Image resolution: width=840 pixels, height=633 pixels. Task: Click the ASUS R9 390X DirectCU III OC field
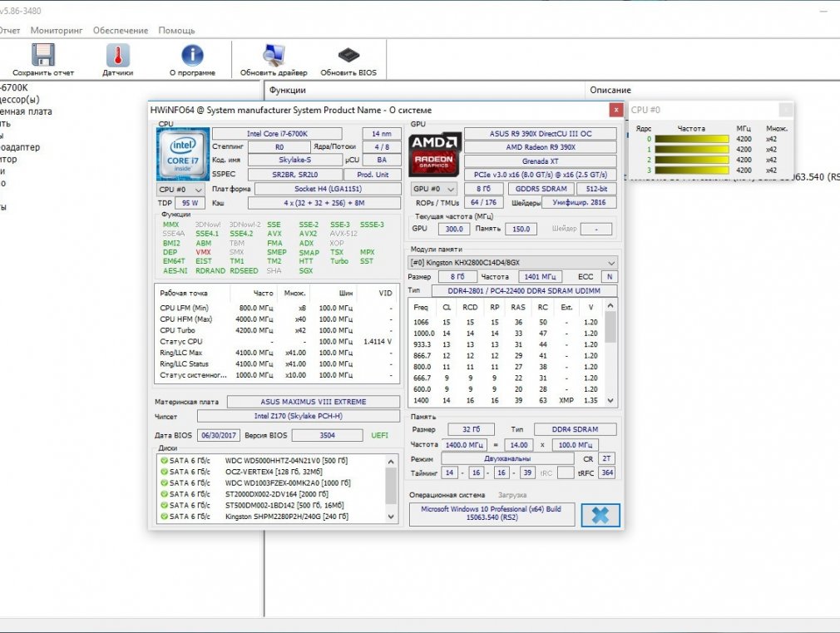[540, 133]
